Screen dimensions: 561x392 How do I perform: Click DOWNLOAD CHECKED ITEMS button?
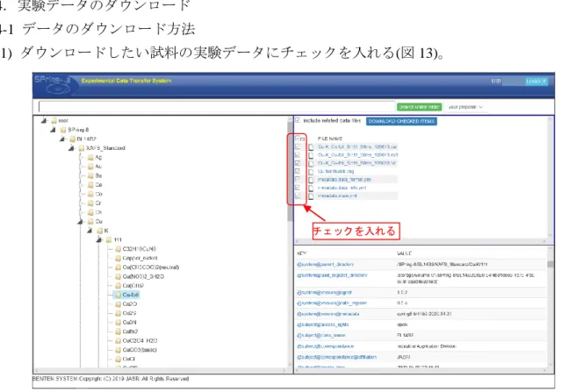[401, 121]
